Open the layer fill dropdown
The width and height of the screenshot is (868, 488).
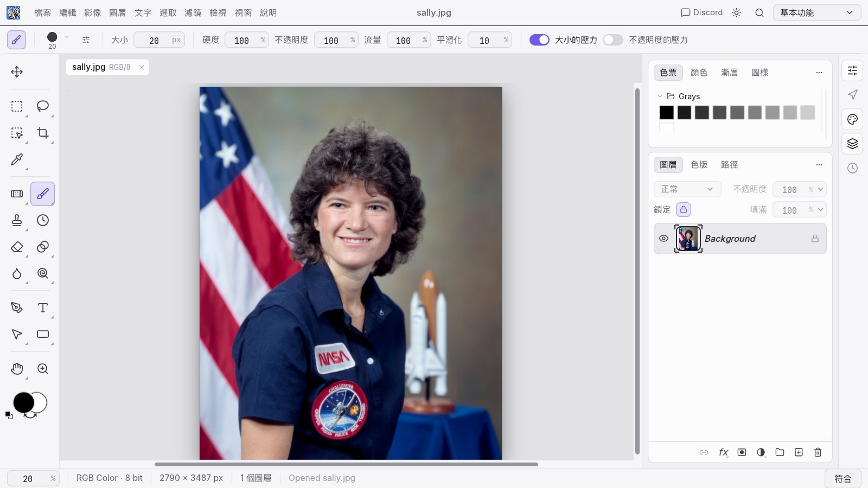[820, 209]
